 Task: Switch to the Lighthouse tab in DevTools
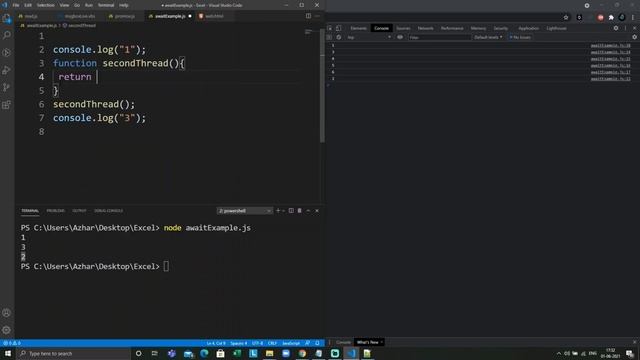point(556,28)
